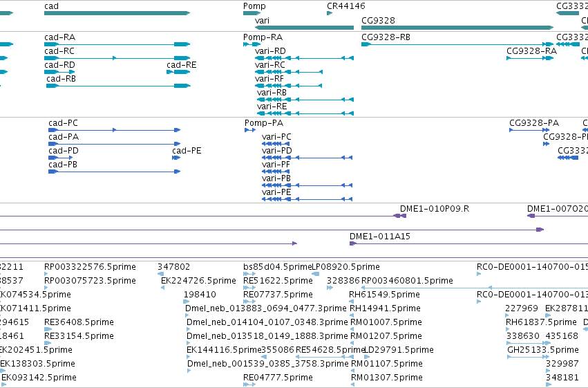Select EST RM01207.5prime

pos(352,343)
